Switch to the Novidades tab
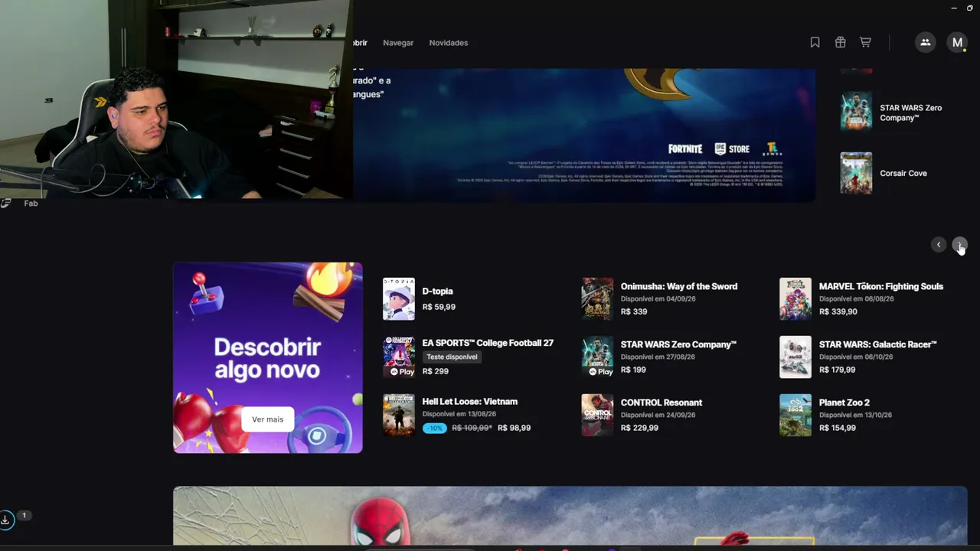The width and height of the screenshot is (980, 551). [449, 43]
